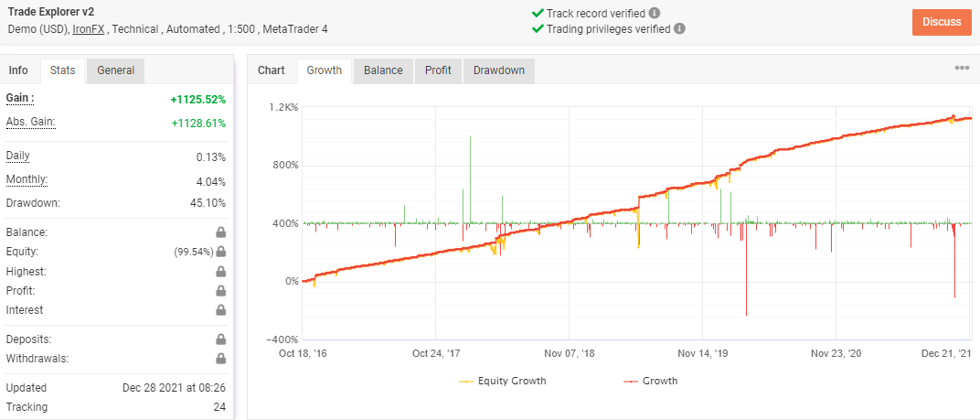Click the Oct 18, '16 axis date
980x420 pixels.
(303, 354)
